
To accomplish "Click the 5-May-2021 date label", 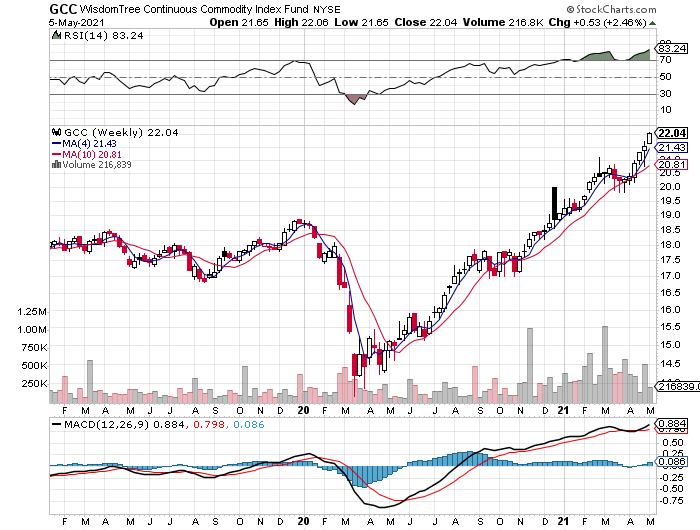I will point(76,22).
